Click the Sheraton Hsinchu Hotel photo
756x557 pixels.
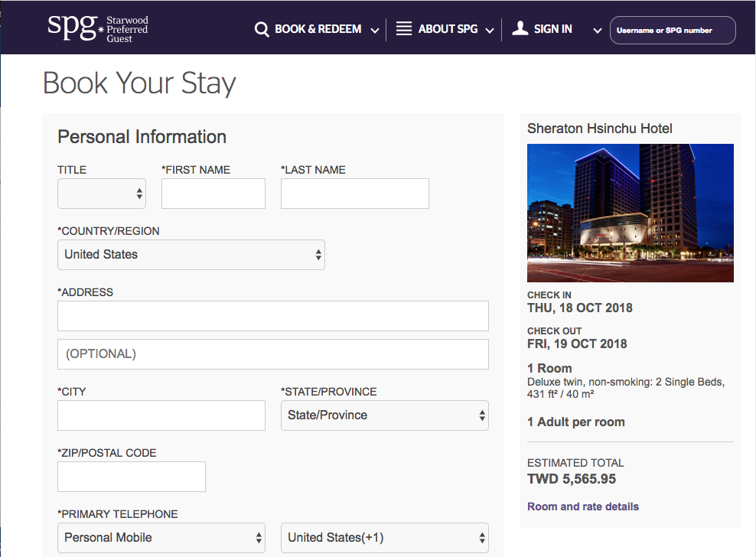tap(631, 213)
